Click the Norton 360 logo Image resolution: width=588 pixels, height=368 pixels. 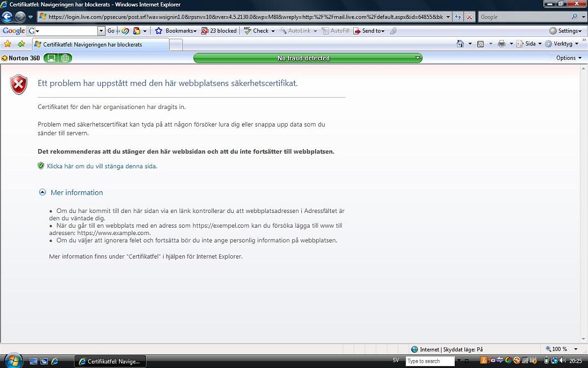pos(21,58)
